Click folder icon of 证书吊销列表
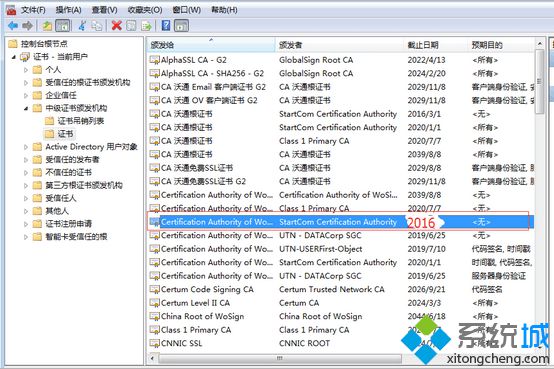This screenshot has height=369, width=554. pyautogui.click(x=49, y=121)
